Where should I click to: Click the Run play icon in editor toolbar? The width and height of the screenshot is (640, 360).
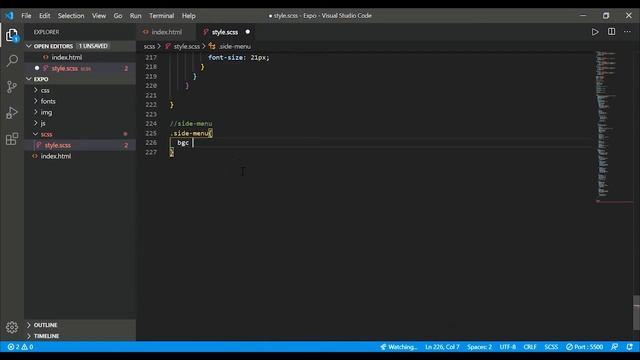(595, 32)
